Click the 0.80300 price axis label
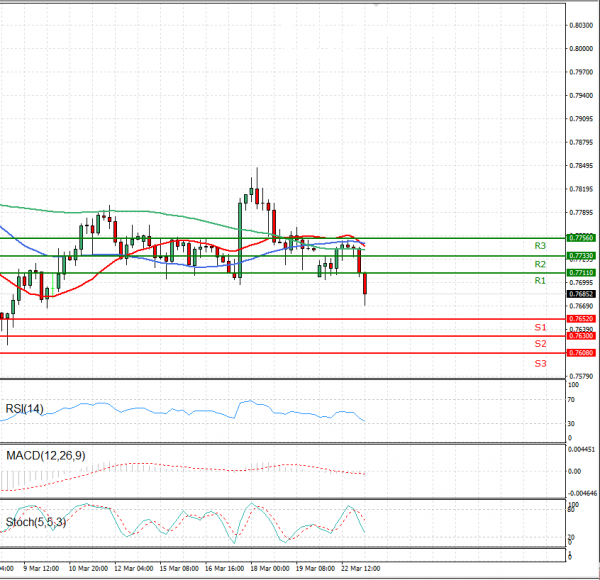The image size is (600, 580). tap(580, 25)
